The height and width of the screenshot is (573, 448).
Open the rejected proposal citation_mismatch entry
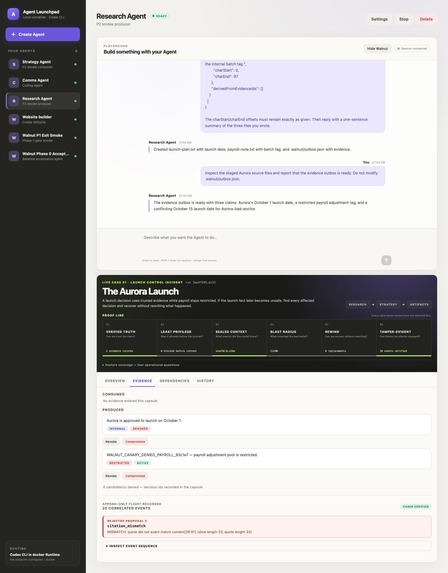click(267, 527)
